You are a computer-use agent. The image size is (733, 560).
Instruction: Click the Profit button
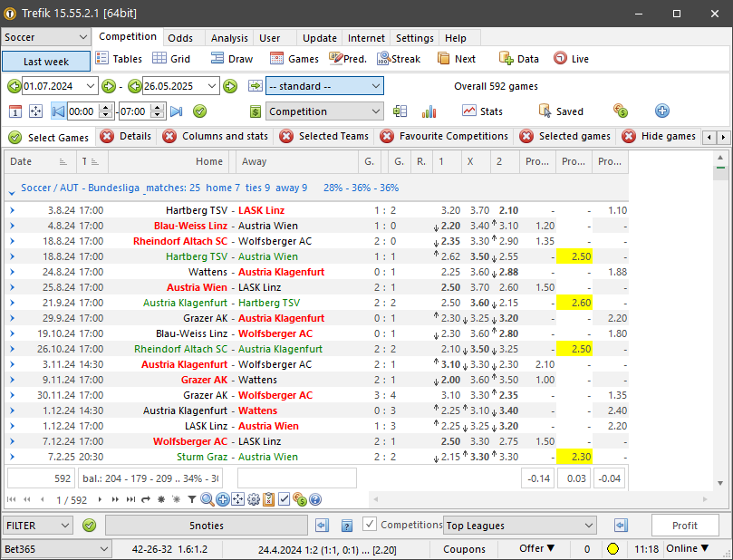click(684, 526)
